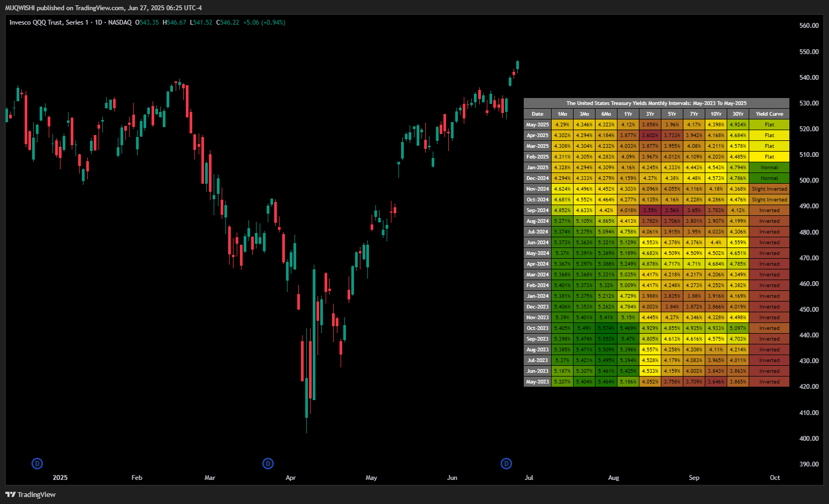Click the high price value 'H546.67'
The height and width of the screenshot is (504, 829).
click(175, 22)
